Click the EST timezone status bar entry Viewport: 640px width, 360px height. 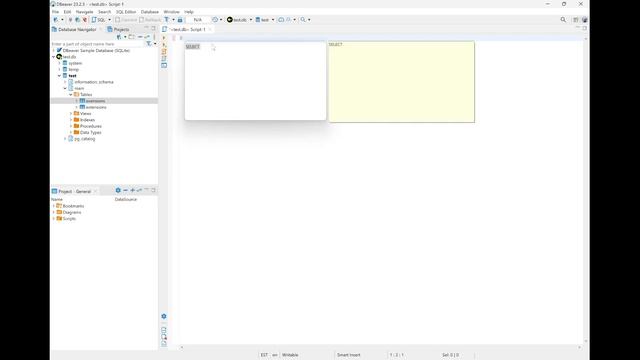coord(264,355)
